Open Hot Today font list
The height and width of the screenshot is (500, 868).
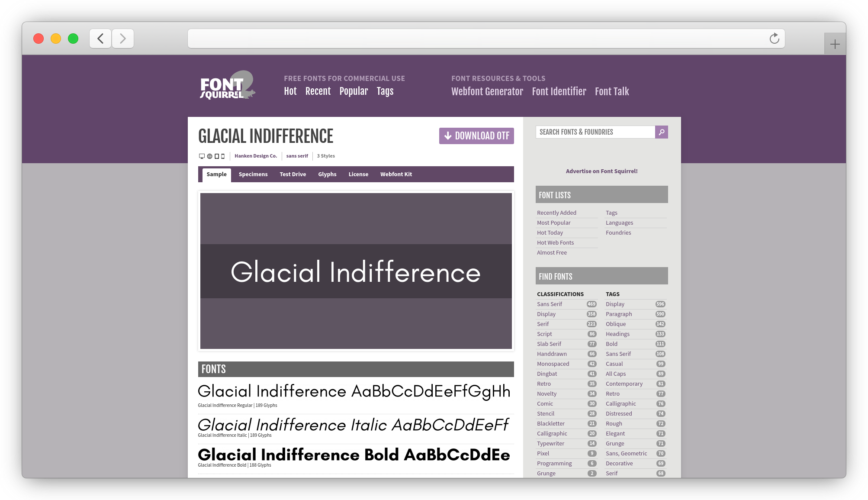tap(550, 232)
